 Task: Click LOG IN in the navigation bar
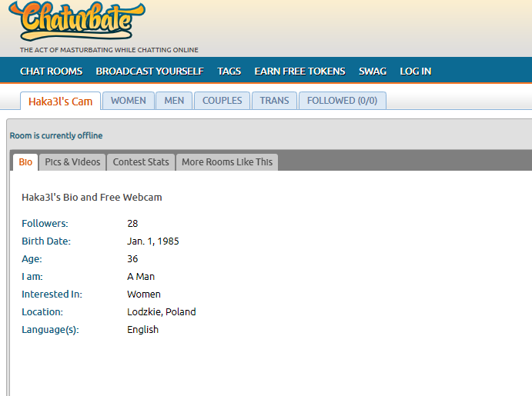coord(416,72)
